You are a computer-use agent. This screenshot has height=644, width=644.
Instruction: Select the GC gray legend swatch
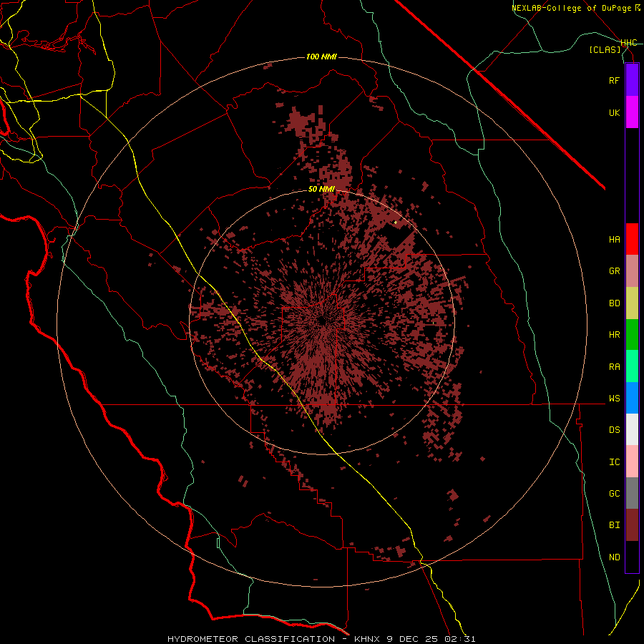click(x=632, y=493)
